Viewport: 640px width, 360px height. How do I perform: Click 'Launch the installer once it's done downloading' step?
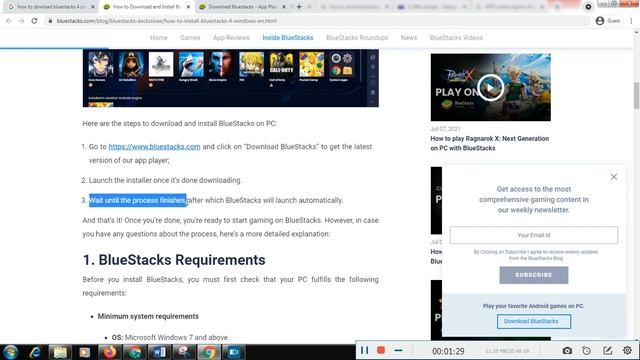pyautogui.click(x=165, y=180)
